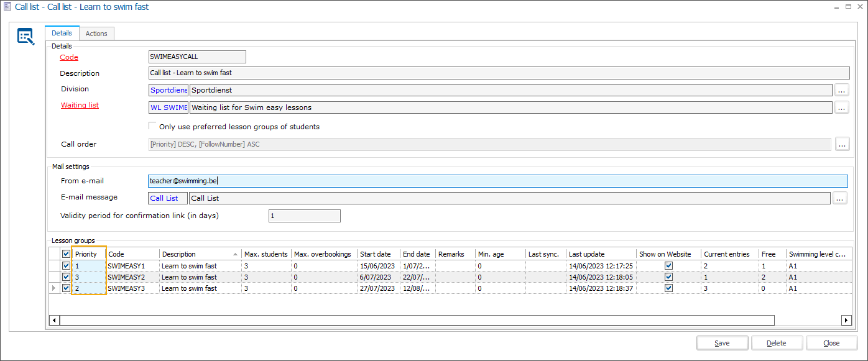Switch to the Actions tab
Screen dimensions: 868x361
pyautogui.click(x=96, y=33)
